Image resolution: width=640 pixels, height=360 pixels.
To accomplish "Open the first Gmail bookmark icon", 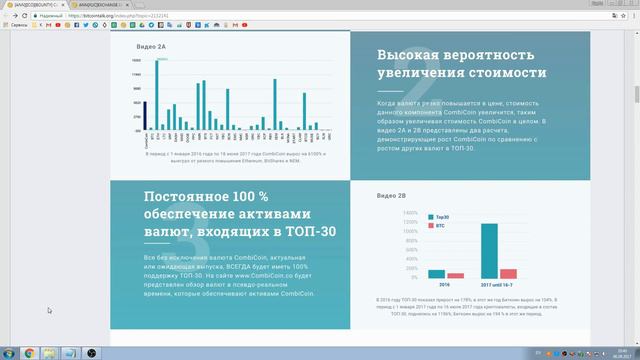I will coord(49,25).
